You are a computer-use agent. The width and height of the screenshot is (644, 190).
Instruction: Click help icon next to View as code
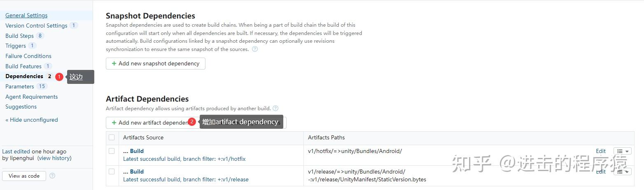pyautogui.click(x=52, y=176)
